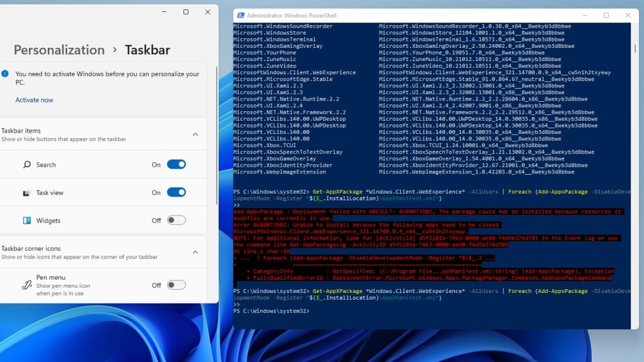The height and width of the screenshot is (362, 644).
Task: Click the Search magnifier icon in Taskbar items
Action: [26, 165]
